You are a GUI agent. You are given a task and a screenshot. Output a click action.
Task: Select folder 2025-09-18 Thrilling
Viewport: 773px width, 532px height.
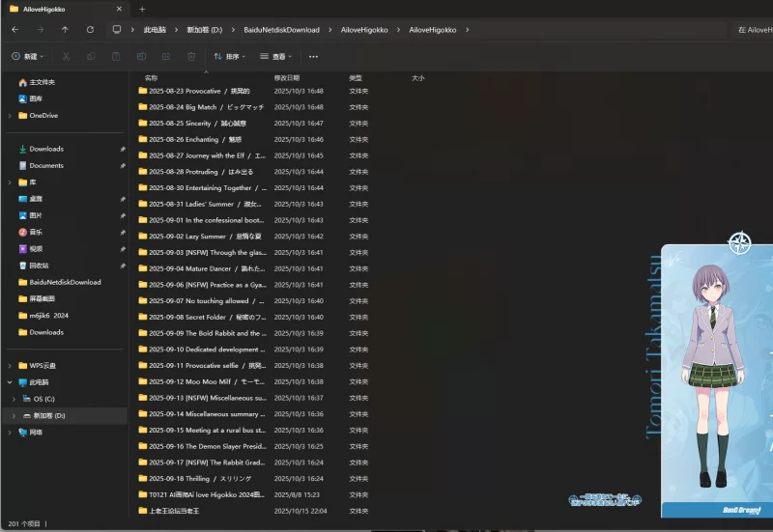point(253,479)
